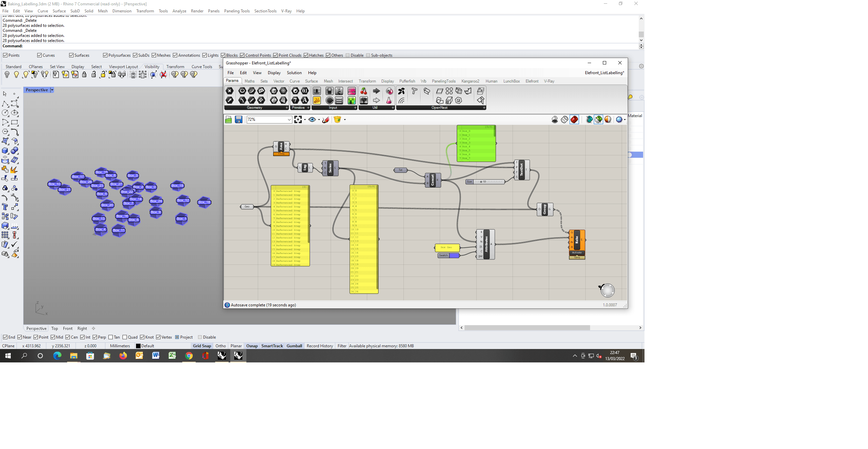Toggle the Polysurfaces filter checkbox

tap(105, 55)
